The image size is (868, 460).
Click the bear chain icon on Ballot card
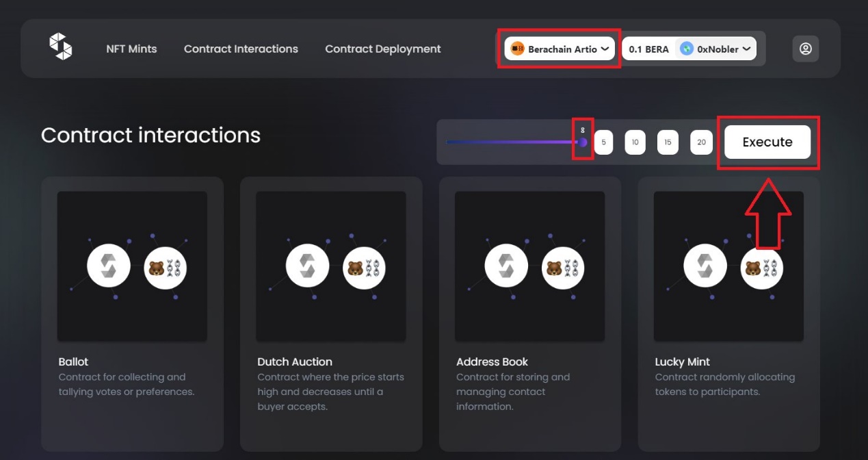point(166,267)
